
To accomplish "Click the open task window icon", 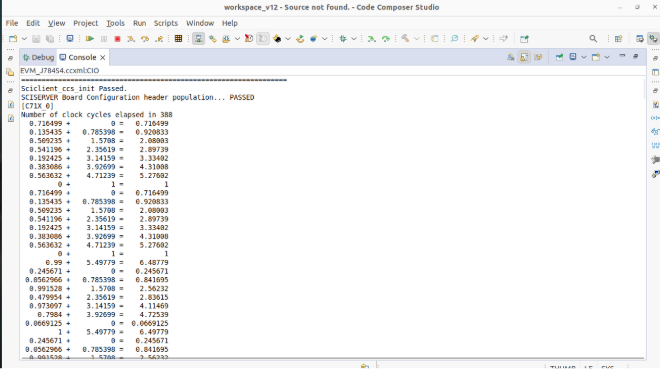I will coord(434,39).
